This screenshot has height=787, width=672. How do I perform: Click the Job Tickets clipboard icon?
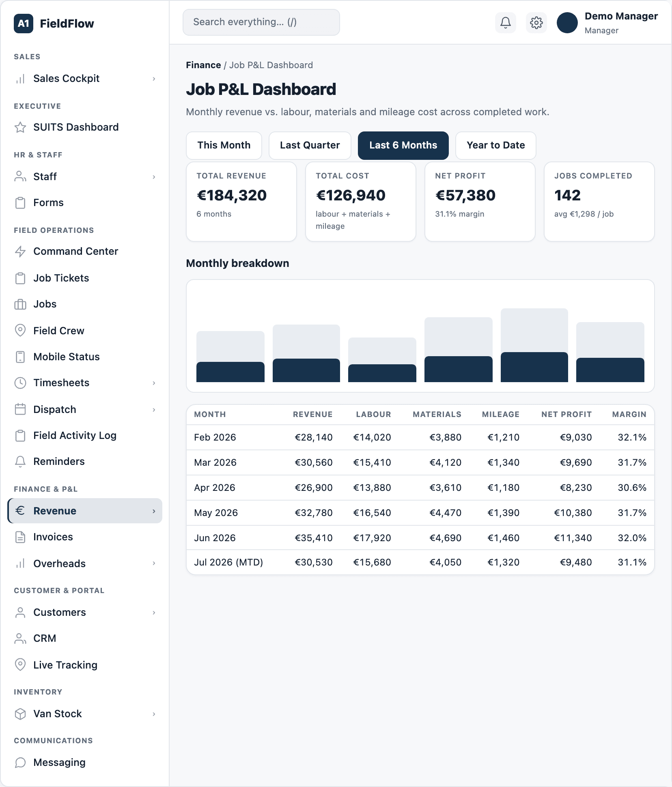coord(20,278)
